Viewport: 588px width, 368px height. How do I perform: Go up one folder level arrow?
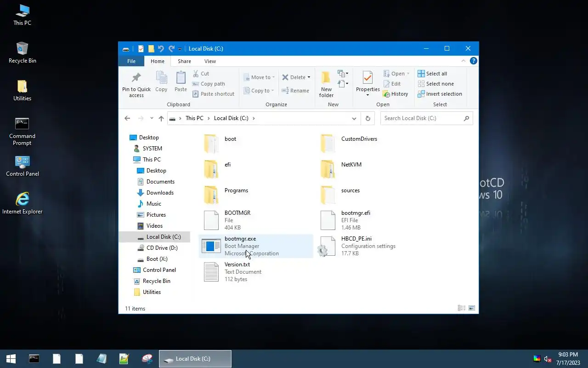161,118
